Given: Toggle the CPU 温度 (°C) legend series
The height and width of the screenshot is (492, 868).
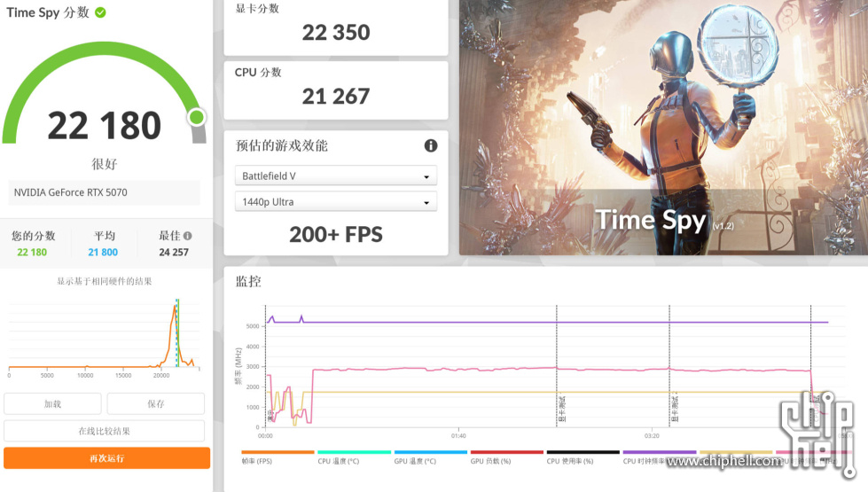Looking at the screenshot, I should 354,457.
